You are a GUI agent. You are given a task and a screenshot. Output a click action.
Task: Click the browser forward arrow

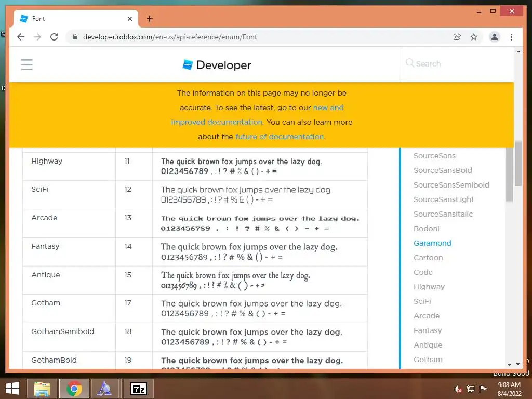coord(37,37)
